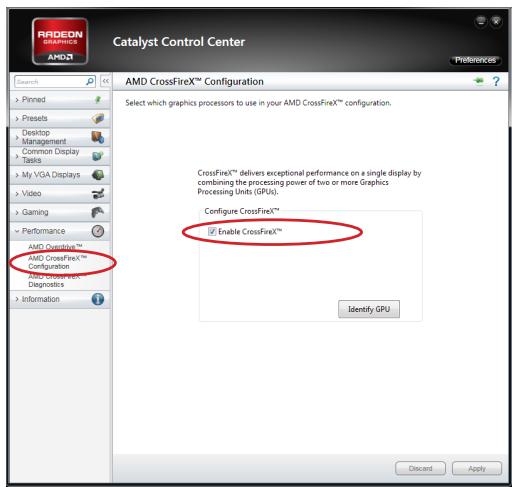Expand the Gaming section
The image size is (512, 487).
point(60,212)
